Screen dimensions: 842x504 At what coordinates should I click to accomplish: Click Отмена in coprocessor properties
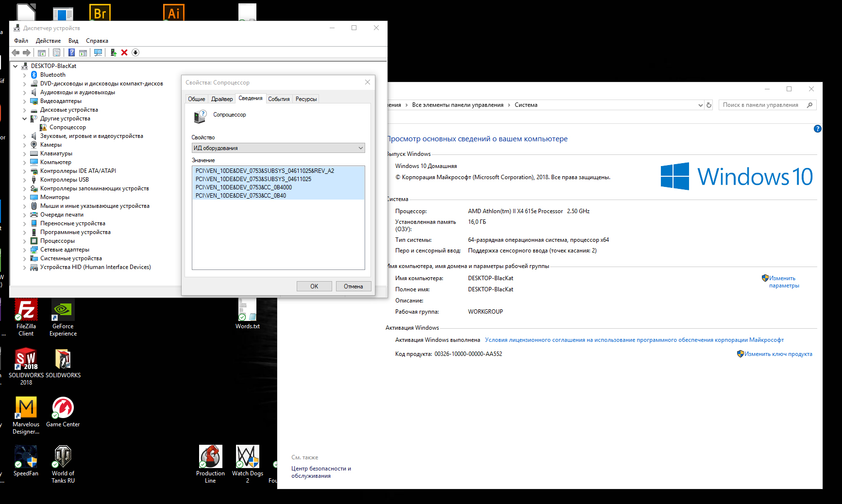pos(354,286)
